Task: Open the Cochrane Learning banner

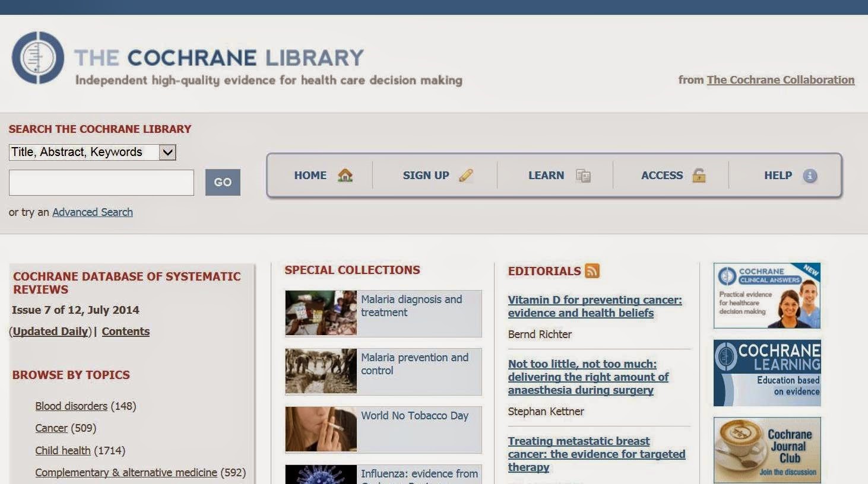Action: pos(767,373)
